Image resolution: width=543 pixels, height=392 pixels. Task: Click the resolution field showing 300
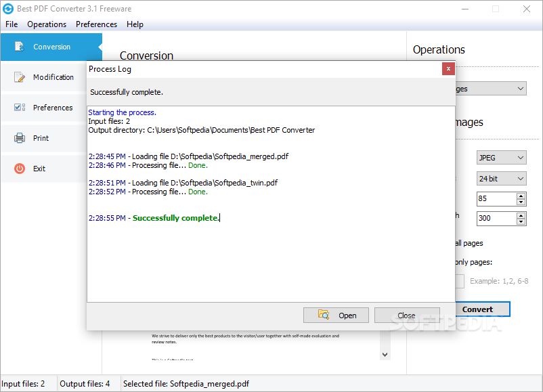point(496,218)
